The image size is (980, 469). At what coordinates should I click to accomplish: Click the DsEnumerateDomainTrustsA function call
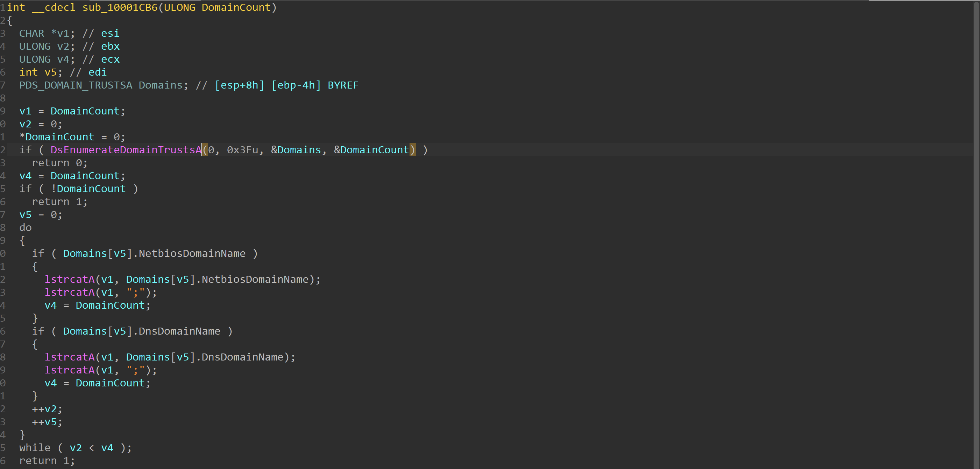(126, 150)
